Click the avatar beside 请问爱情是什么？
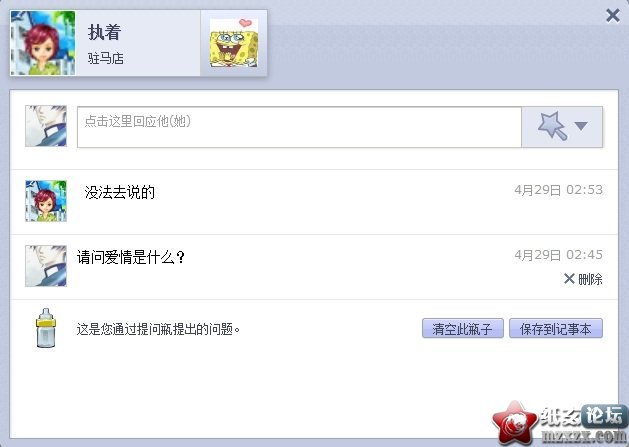629x447 pixels. 46,266
